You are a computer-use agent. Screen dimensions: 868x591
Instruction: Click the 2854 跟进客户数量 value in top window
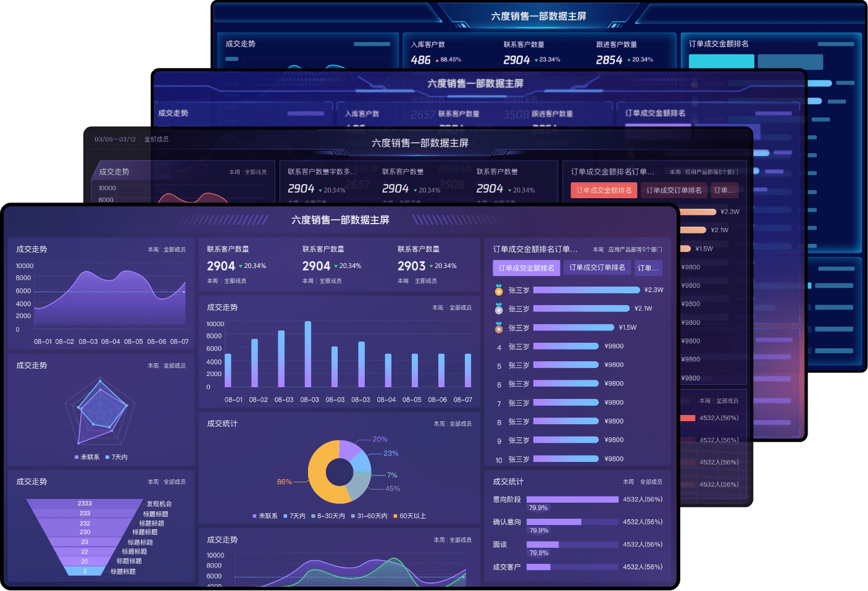pos(609,60)
